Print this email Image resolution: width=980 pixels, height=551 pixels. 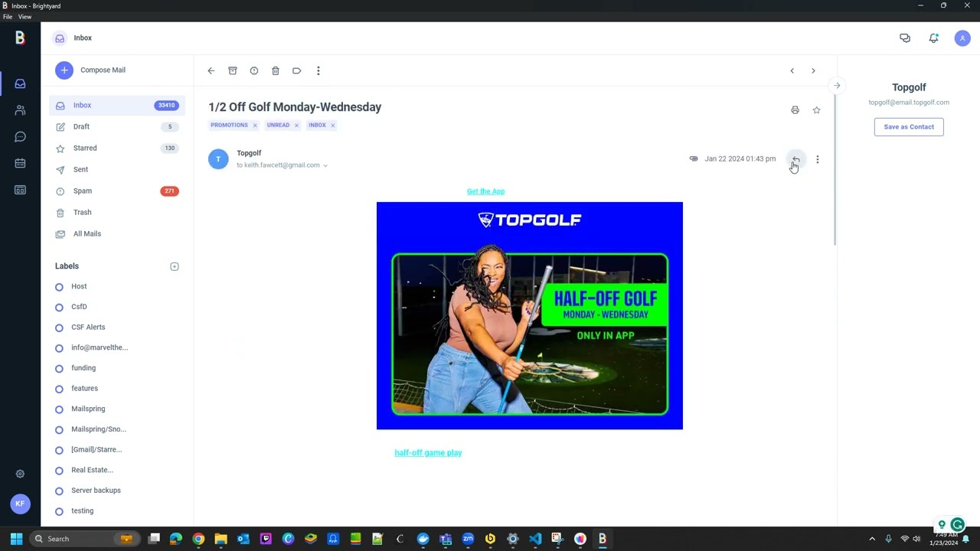tap(795, 110)
